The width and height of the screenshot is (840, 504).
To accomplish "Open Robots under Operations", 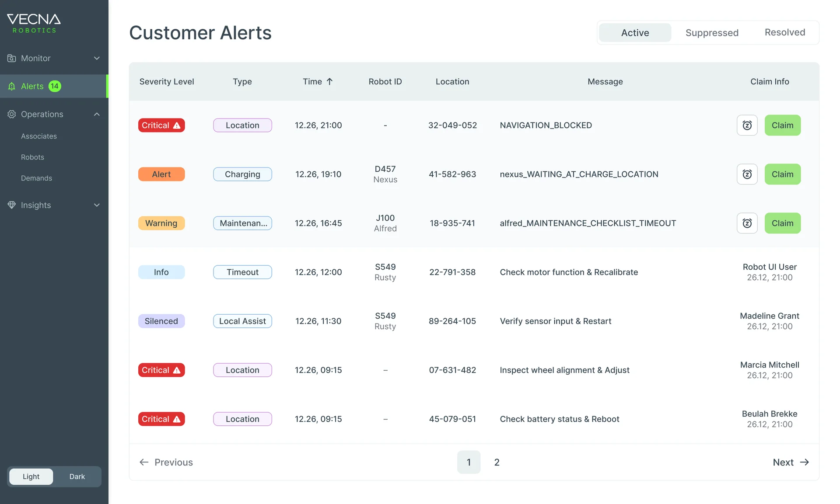I will pos(32,157).
